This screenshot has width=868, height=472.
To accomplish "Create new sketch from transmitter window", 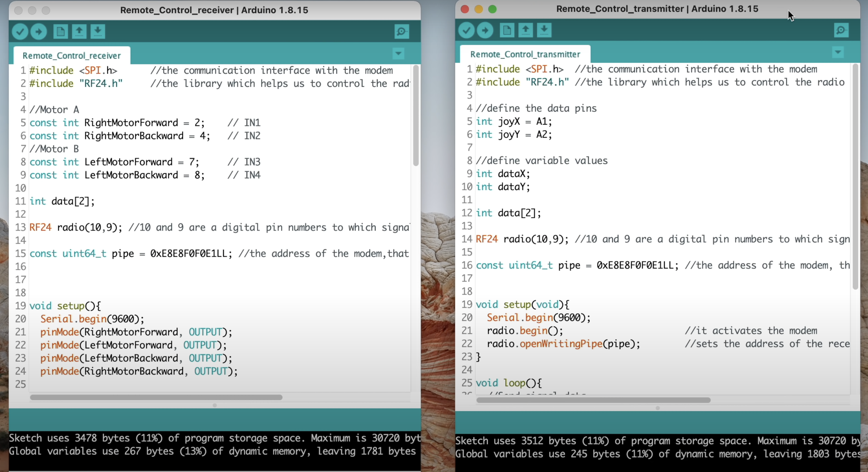I will 507,30.
